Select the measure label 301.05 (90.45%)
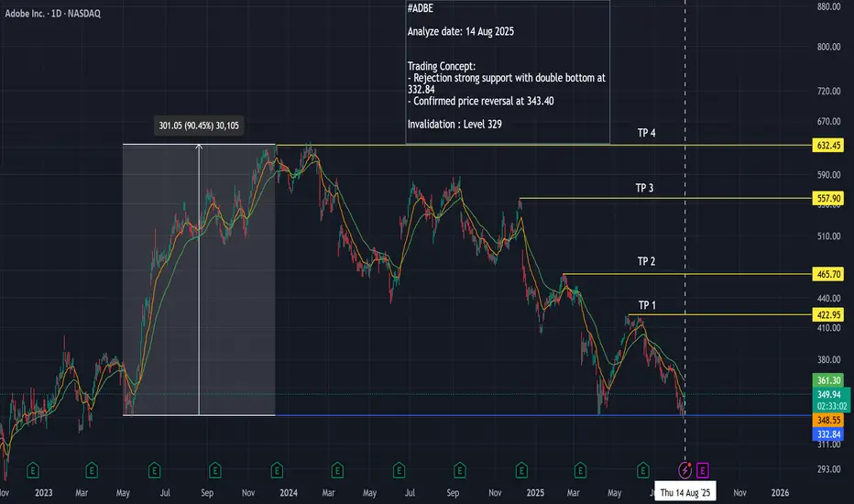The height and width of the screenshot is (504, 854). click(199, 126)
